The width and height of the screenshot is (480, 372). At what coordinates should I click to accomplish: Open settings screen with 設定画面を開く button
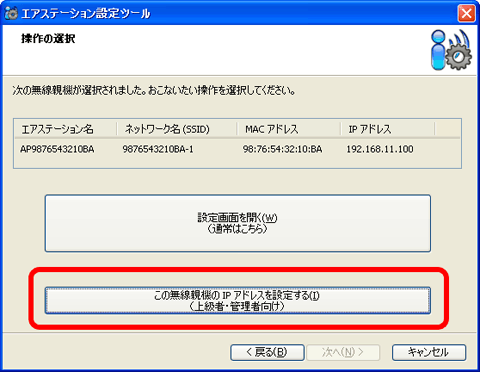click(x=238, y=223)
